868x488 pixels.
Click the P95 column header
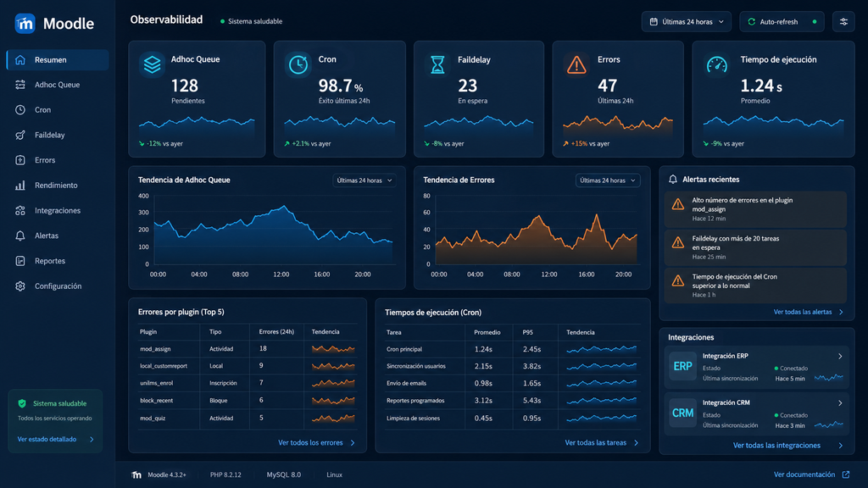(527, 332)
